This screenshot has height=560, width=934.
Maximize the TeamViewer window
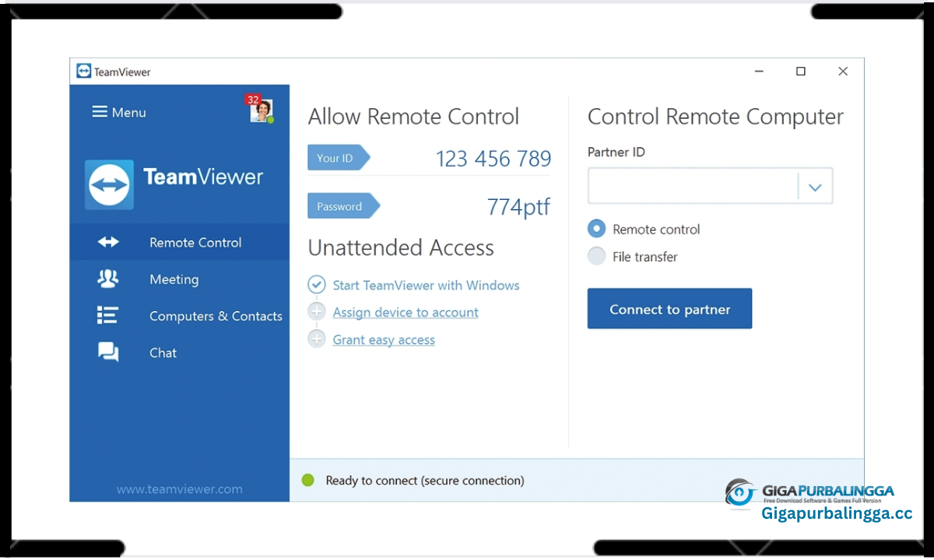pos(800,72)
